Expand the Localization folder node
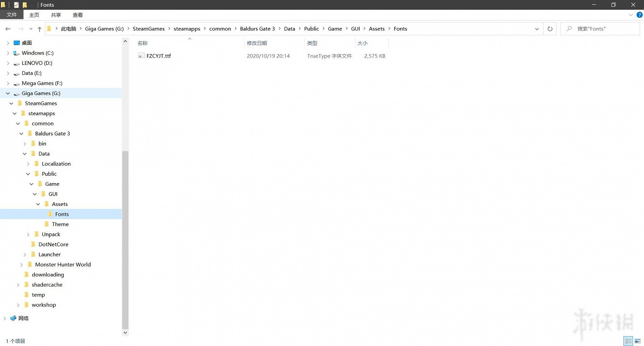 (28, 164)
